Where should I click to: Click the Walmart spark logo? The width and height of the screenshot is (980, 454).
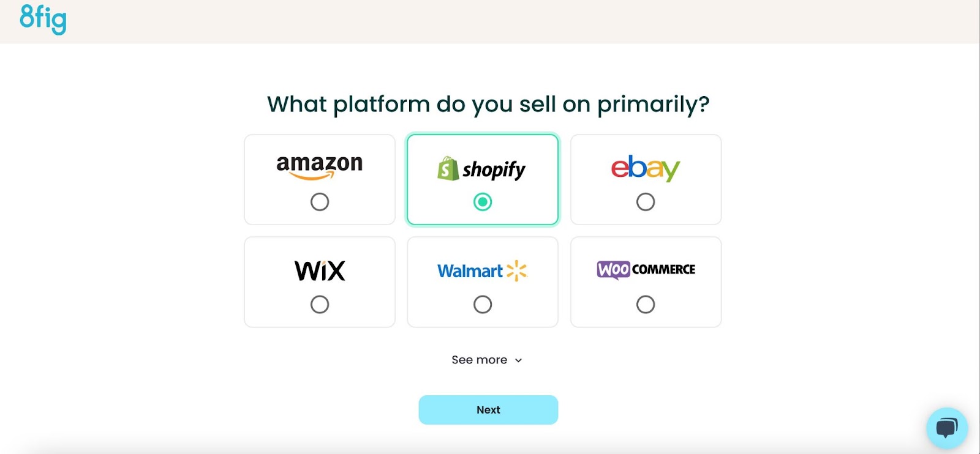pos(517,270)
